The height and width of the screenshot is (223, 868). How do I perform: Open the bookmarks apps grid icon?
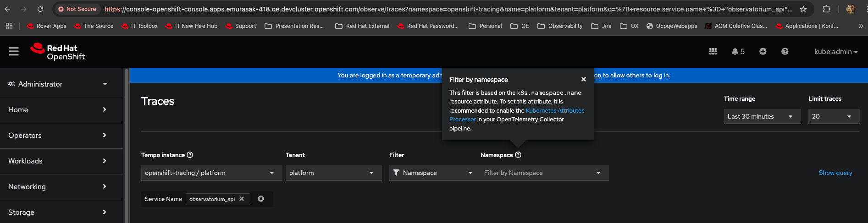(9, 26)
